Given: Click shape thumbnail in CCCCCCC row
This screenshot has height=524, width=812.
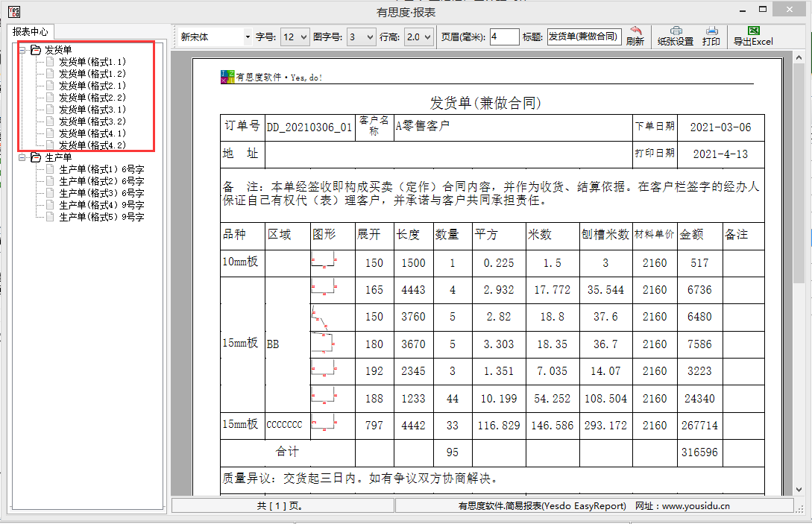Looking at the screenshot, I should pyautogui.click(x=324, y=422).
